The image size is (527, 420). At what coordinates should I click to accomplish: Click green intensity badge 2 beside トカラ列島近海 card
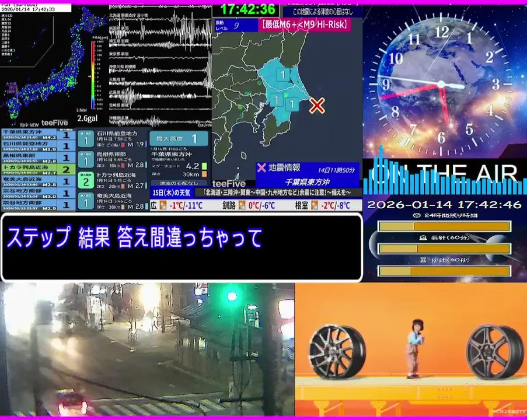[x=86, y=180]
